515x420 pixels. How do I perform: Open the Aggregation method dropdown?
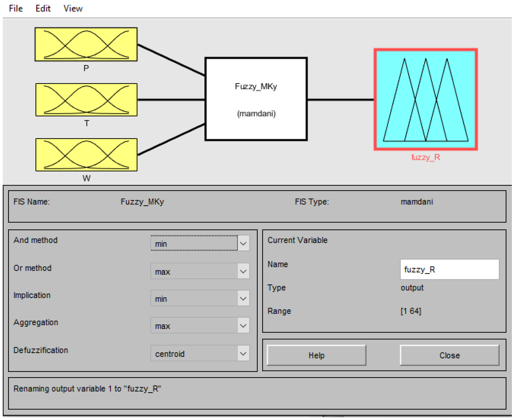pos(200,325)
